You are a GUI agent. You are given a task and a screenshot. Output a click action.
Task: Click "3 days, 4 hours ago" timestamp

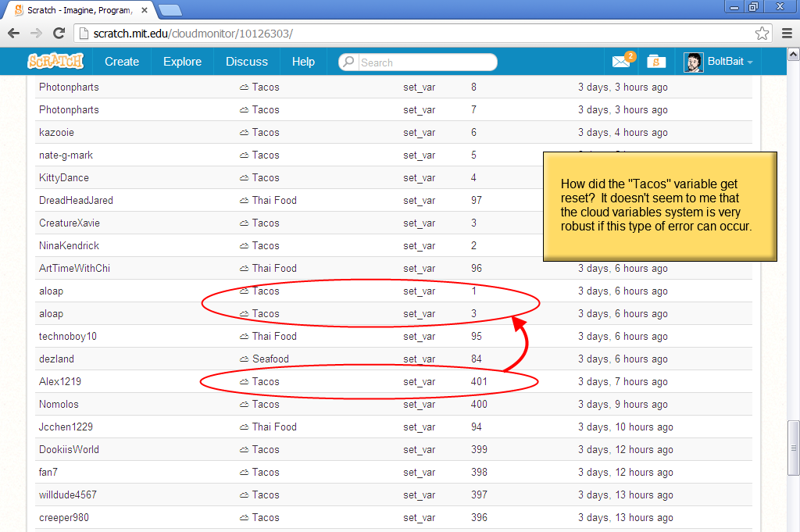click(x=623, y=133)
